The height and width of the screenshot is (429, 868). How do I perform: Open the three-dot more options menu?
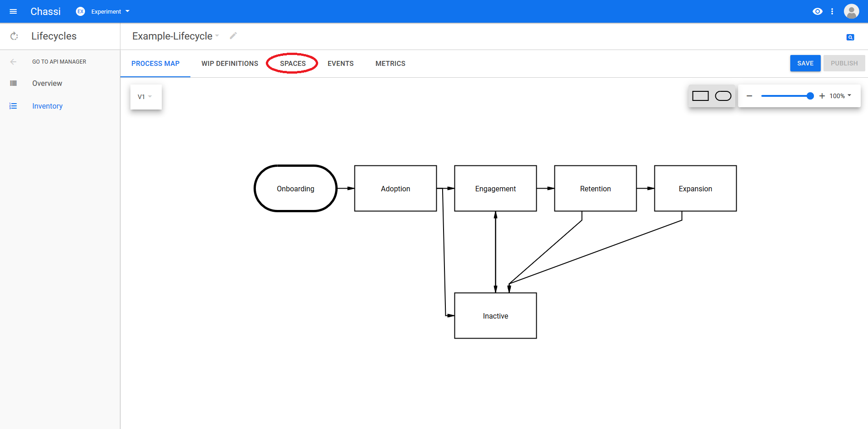click(832, 11)
